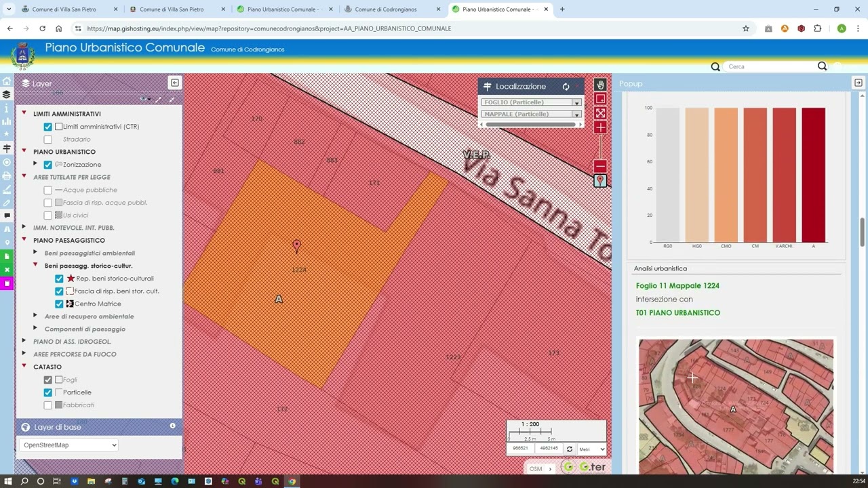Click the Foglio 11 Mappale 1224 heading

pyautogui.click(x=677, y=286)
